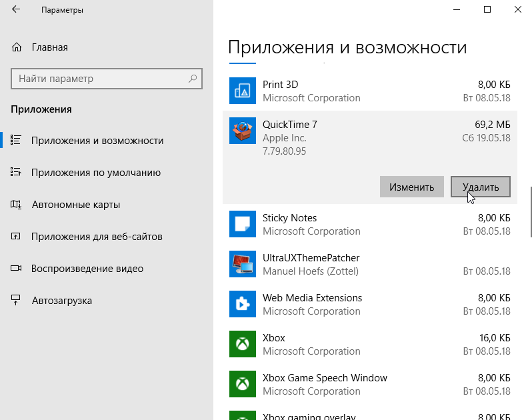Image resolution: width=532 pixels, height=420 pixels.
Task: Select the Print 3D app icon
Action: (x=243, y=91)
